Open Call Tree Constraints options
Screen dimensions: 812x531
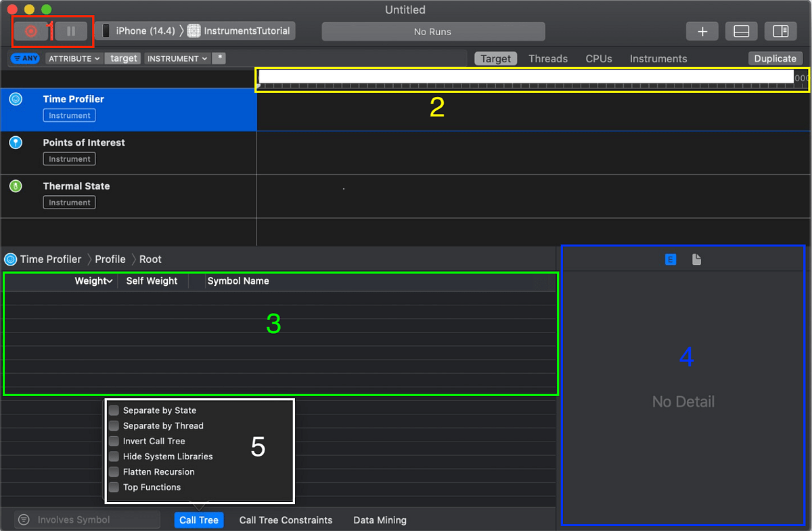coord(286,520)
